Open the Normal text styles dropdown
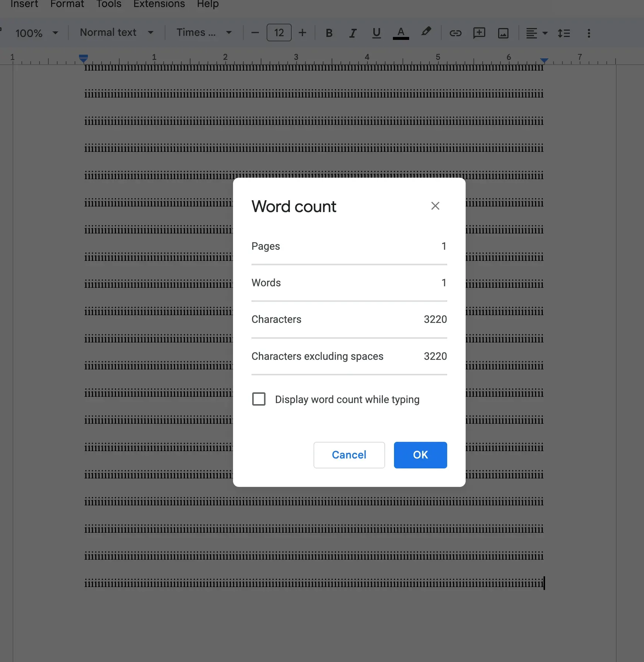This screenshot has height=662, width=644. [x=116, y=32]
